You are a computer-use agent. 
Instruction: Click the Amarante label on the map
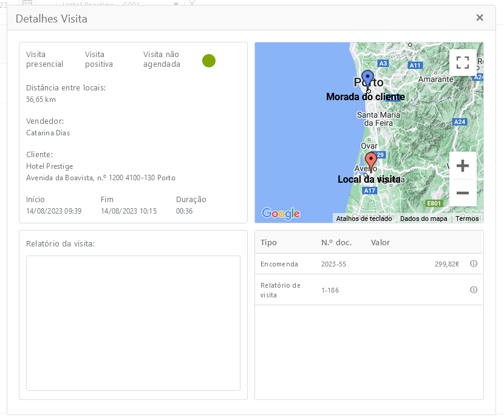point(435,80)
